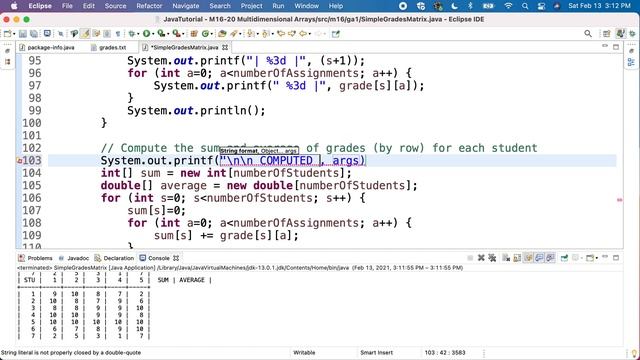Toggle Block Selection Mode icon
The width and height of the screenshot is (640, 360).
107,34
